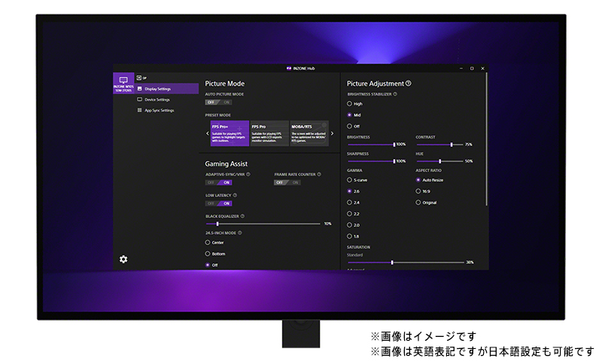The width and height of the screenshot is (602, 364).
Task: Open Device Settings in the sidebar
Action: click(x=156, y=99)
